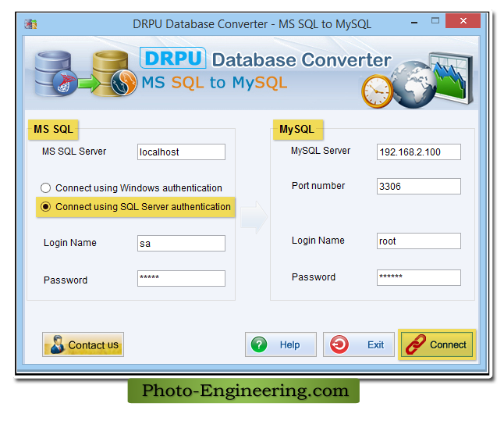The height and width of the screenshot is (421, 504).
Task: Click the MySQL group label
Action: point(298,130)
